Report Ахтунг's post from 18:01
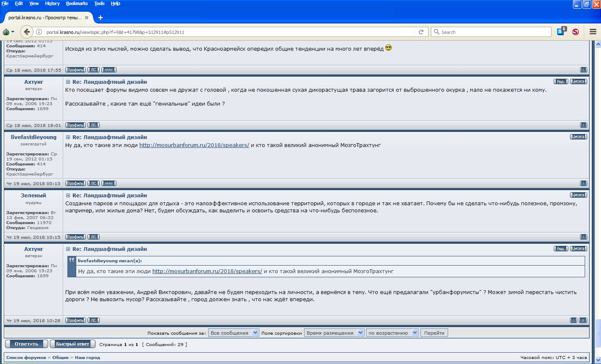 pos(583,125)
